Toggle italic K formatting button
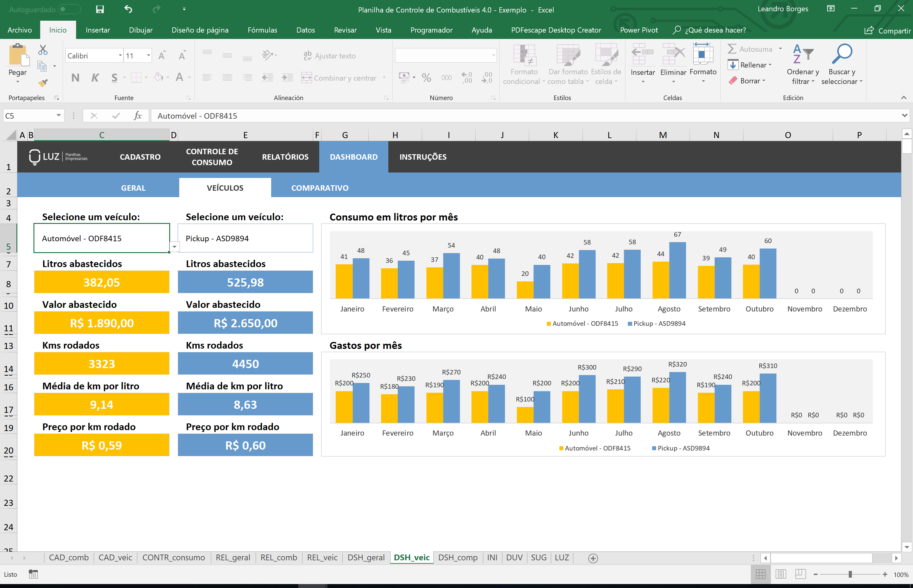 [x=95, y=78]
